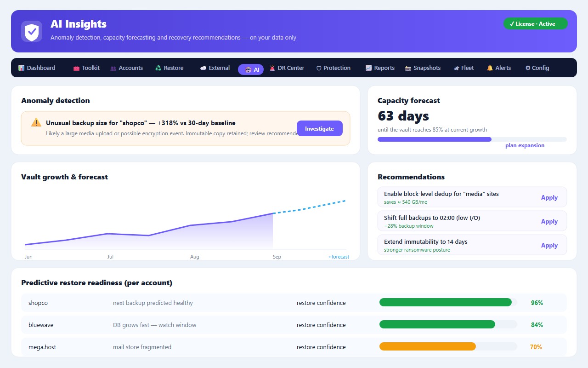
Task: Open the Dashboard tab
Action: 37,68
